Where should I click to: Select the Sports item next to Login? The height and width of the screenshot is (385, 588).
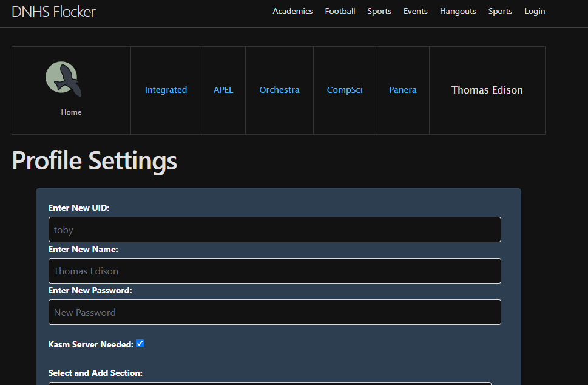point(500,12)
